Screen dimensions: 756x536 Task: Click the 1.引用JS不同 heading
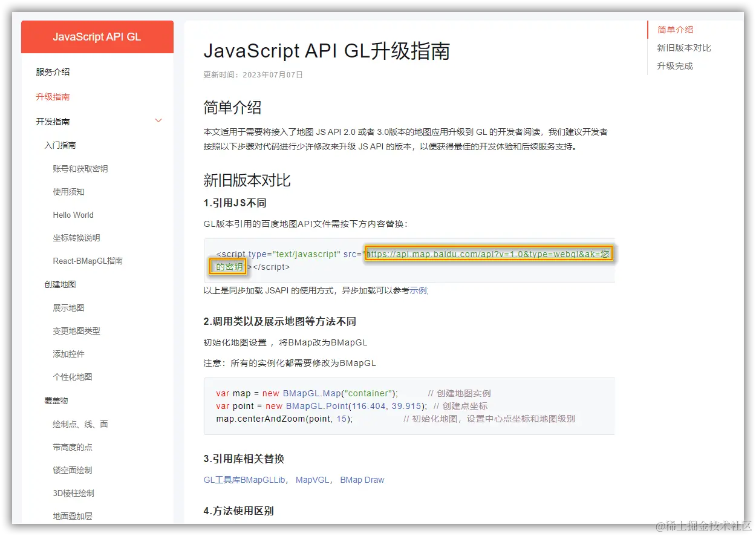pos(235,203)
